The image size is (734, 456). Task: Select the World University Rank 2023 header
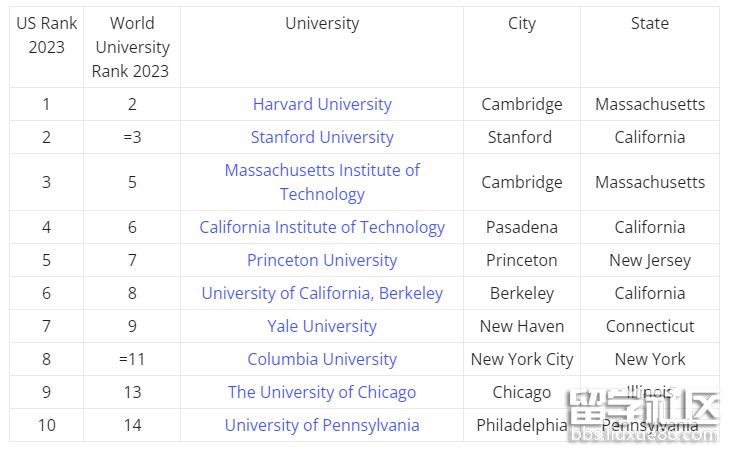click(x=132, y=47)
